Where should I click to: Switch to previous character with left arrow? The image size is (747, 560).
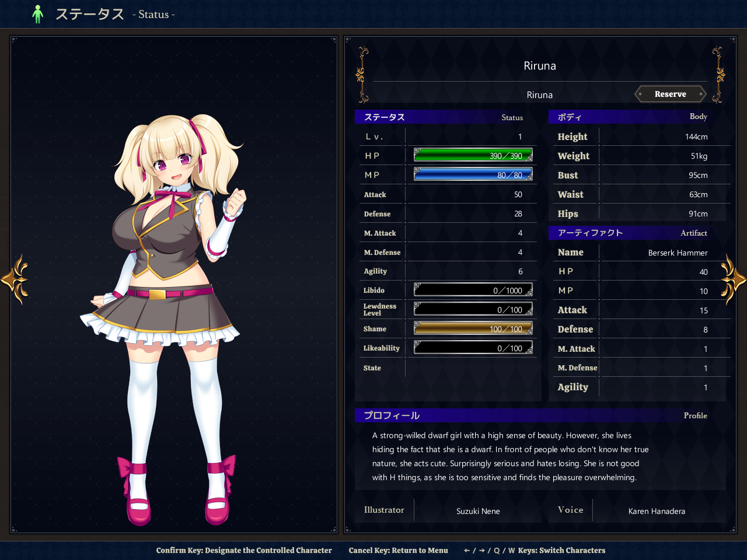(15, 279)
